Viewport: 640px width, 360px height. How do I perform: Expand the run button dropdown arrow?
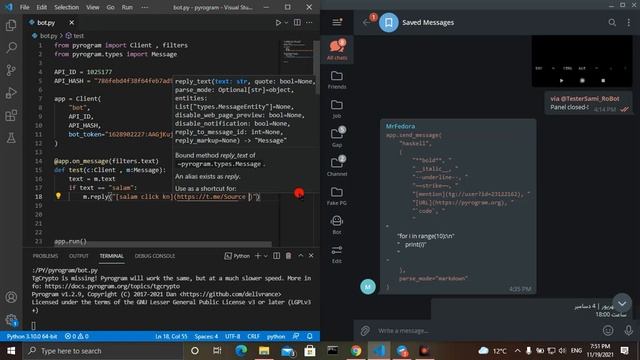(286, 22)
